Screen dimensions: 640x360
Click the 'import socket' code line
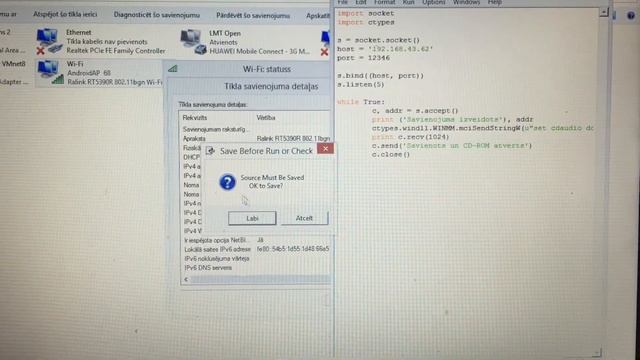click(365, 13)
